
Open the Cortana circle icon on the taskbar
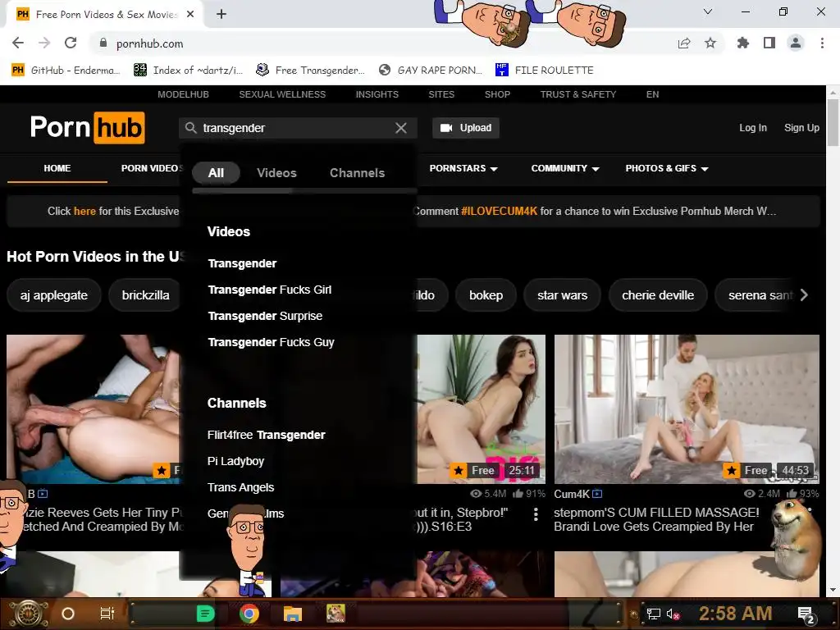[68, 614]
